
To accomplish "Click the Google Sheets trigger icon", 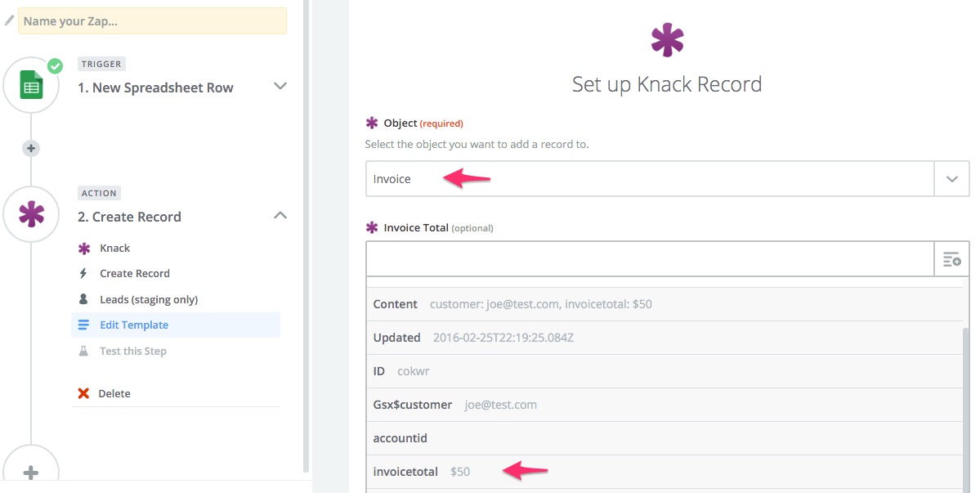I will pos(31,87).
